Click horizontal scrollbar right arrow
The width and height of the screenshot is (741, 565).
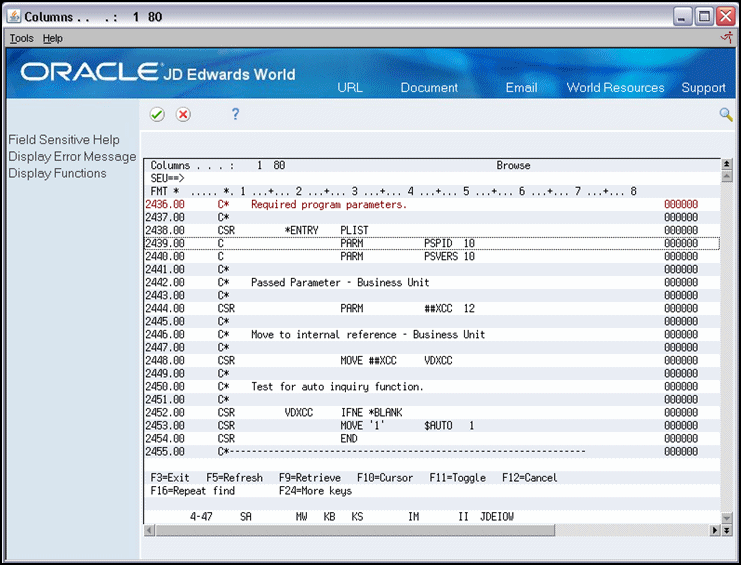715,531
